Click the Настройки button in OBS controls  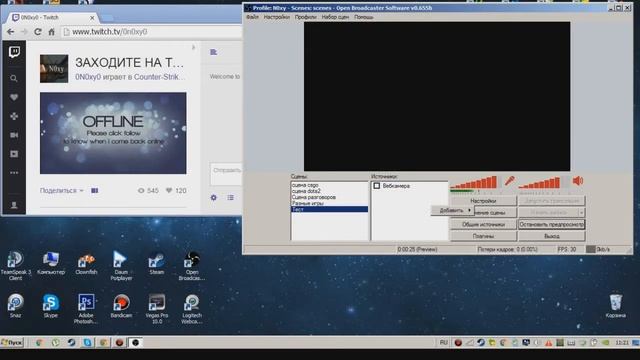coord(483,201)
